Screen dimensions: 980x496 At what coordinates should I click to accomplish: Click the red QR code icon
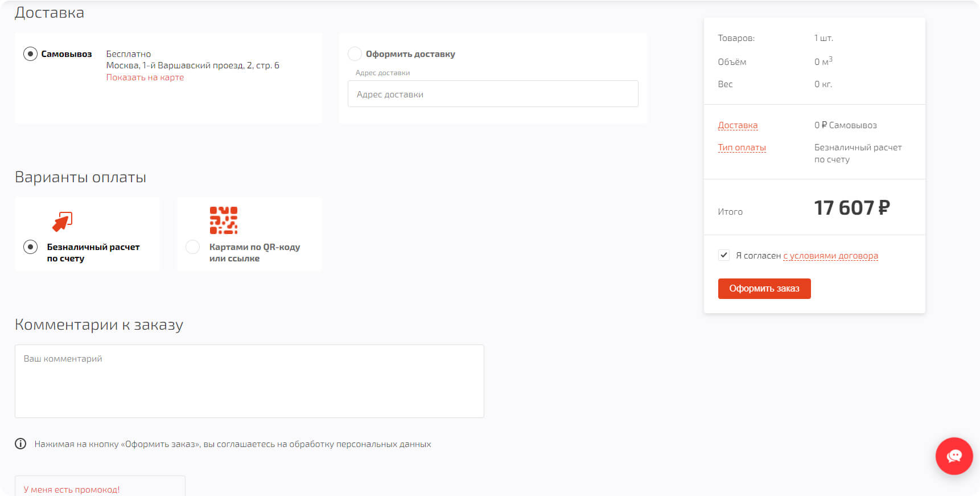coord(224,220)
